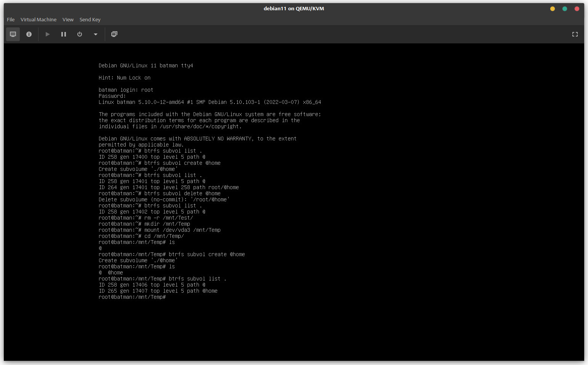Close the window with red button
588x365 pixels.
[577, 9]
